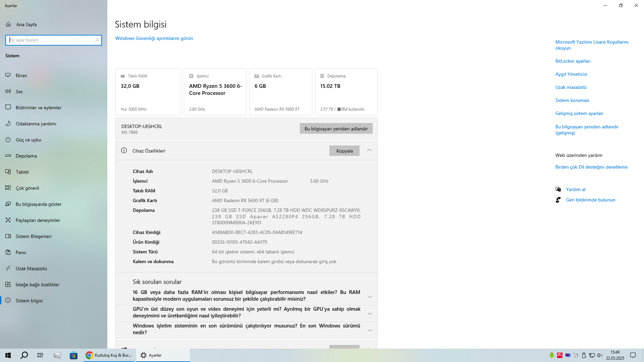This screenshot has height=362, width=644.
Task: Click Yardım al chat icon
Action: pyautogui.click(x=558, y=189)
